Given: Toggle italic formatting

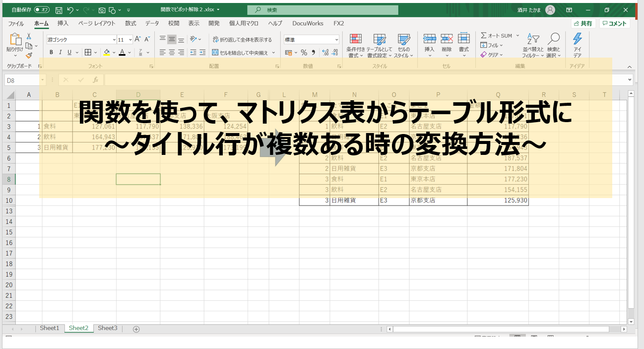Looking at the screenshot, I should coord(61,53).
